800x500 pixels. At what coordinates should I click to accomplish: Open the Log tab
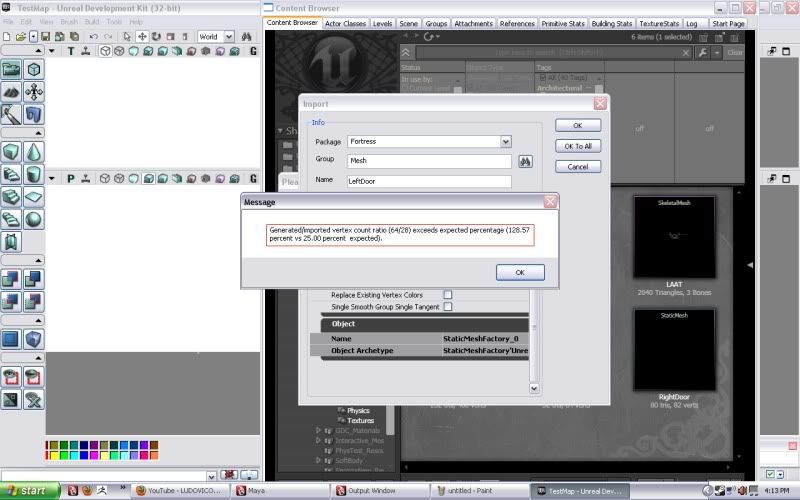point(691,23)
